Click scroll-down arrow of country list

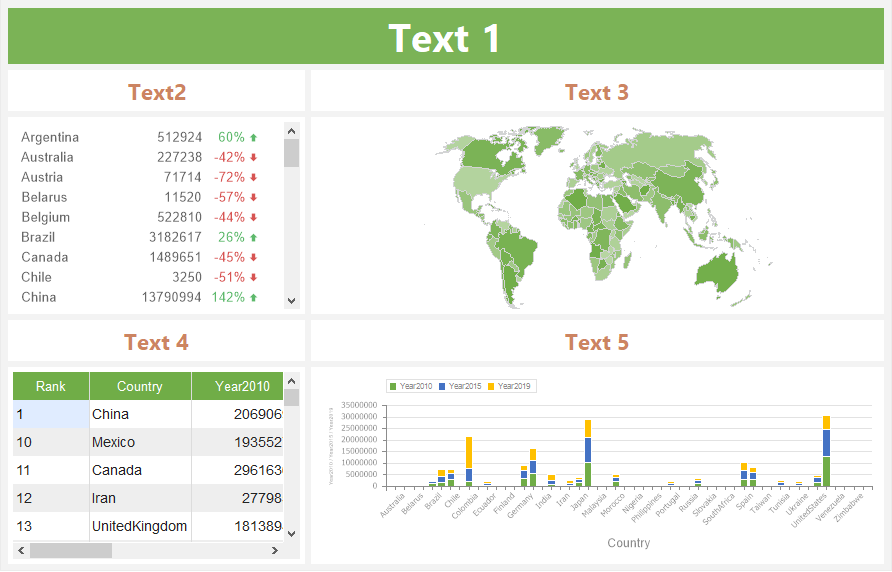[x=292, y=300]
